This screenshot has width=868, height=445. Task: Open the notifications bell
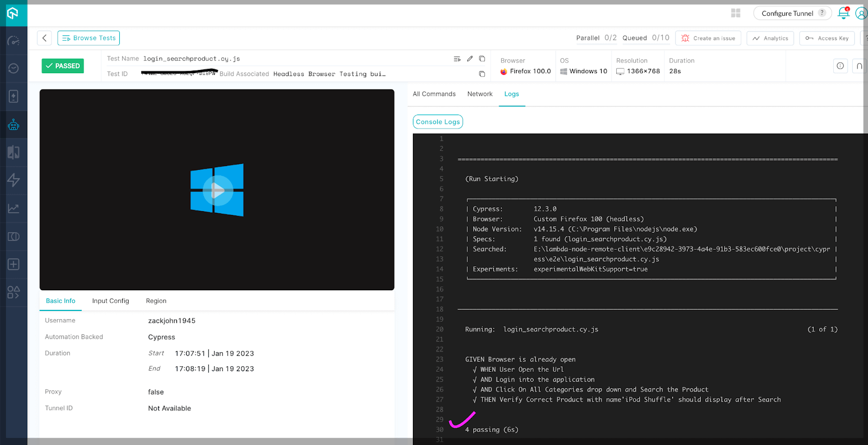(x=843, y=13)
